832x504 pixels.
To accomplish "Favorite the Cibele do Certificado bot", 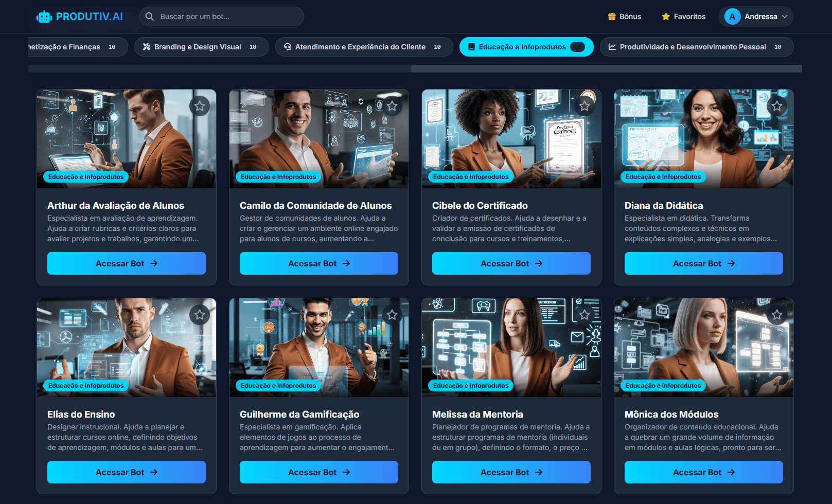I will (x=584, y=106).
